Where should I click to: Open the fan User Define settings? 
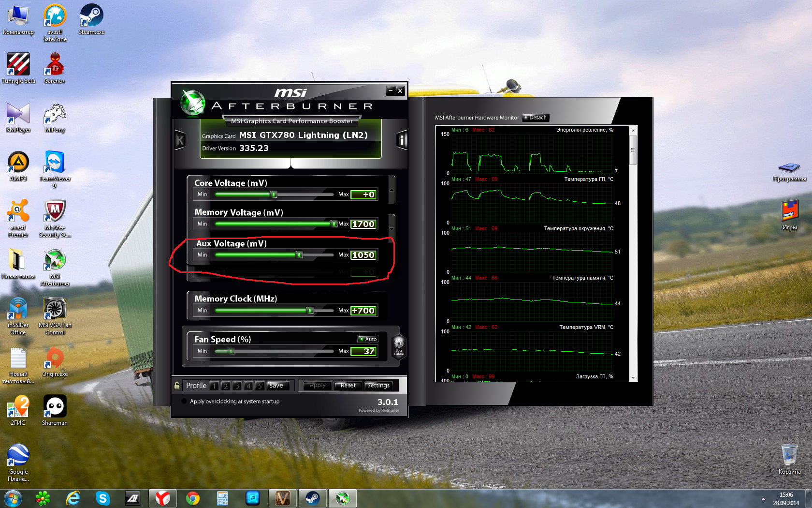coord(399,346)
